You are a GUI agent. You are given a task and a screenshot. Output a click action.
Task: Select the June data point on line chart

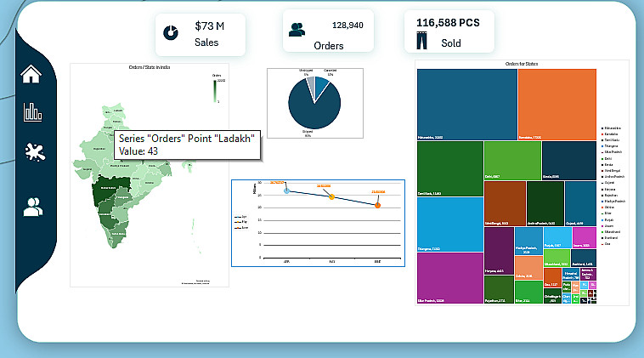(x=377, y=205)
